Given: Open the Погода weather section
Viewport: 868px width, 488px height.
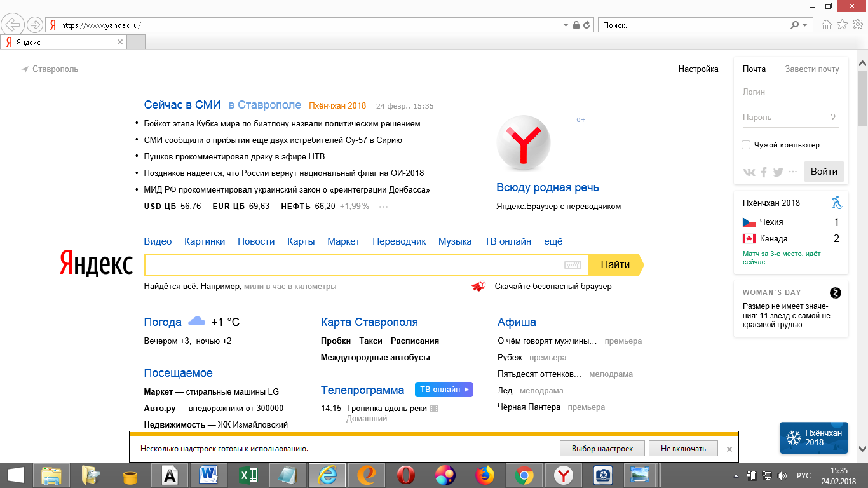Looking at the screenshot, I should pyautogui.click(x=163, y=322).
